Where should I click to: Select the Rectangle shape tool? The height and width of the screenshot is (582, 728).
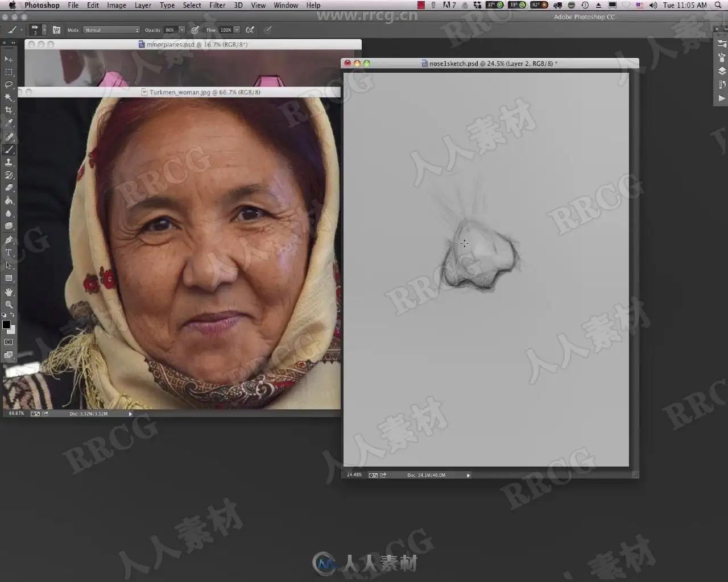coord(9,278)
